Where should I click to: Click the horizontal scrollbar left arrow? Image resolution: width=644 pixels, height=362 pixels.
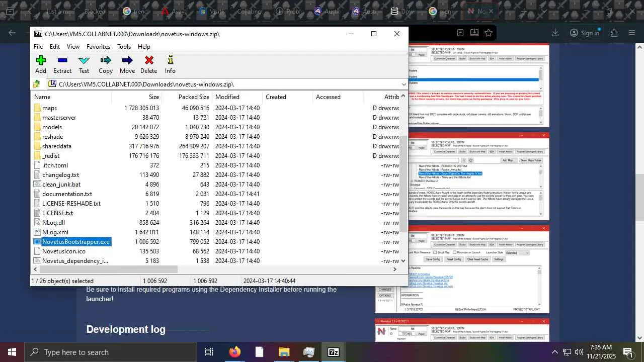coord(35,269)
